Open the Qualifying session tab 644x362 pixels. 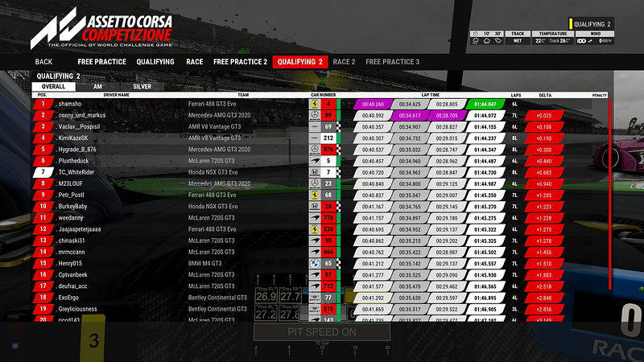[x=155, y=62]
